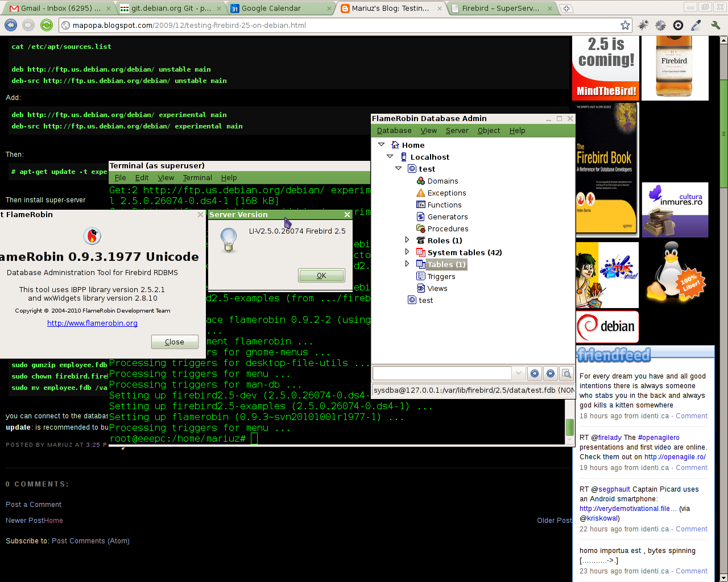Switch to the Firebird SuperServer tab

500,8
